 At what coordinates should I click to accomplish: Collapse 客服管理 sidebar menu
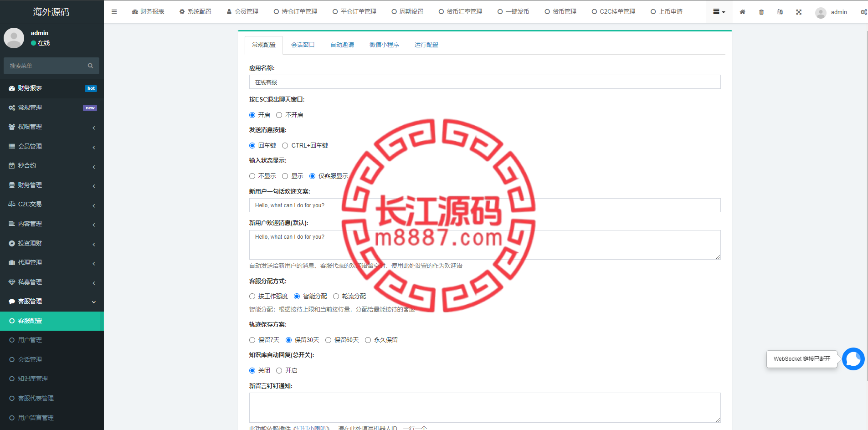52,302
